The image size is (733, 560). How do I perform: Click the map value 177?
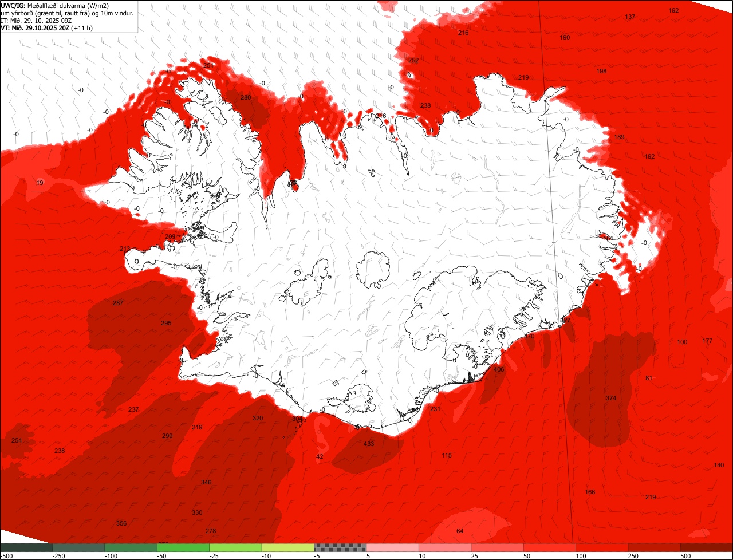coord(707,341)
